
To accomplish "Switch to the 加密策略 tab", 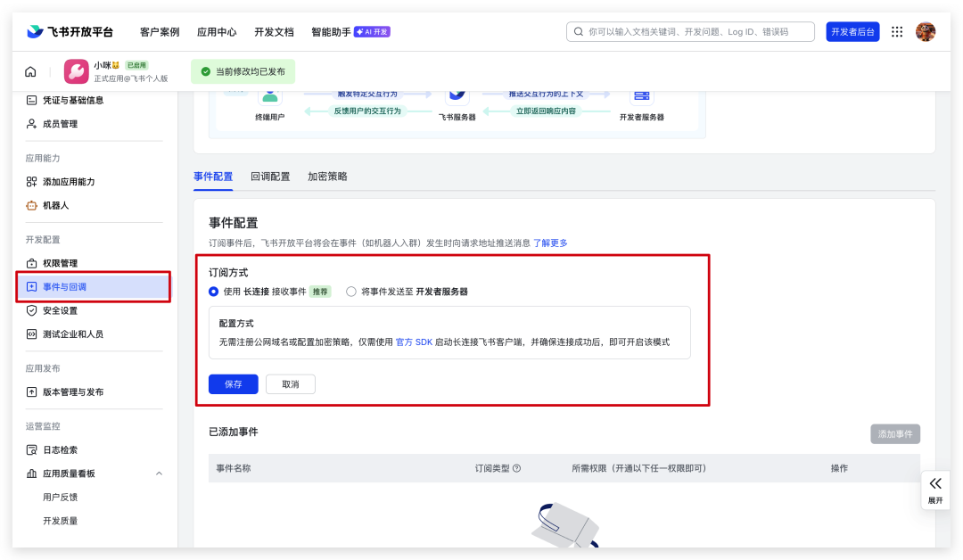I will coord(327,177).
